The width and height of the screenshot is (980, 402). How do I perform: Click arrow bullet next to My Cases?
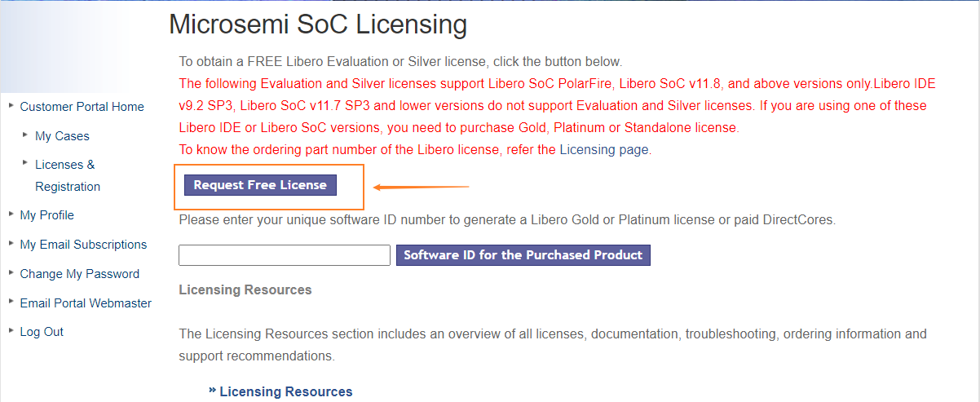27,135
